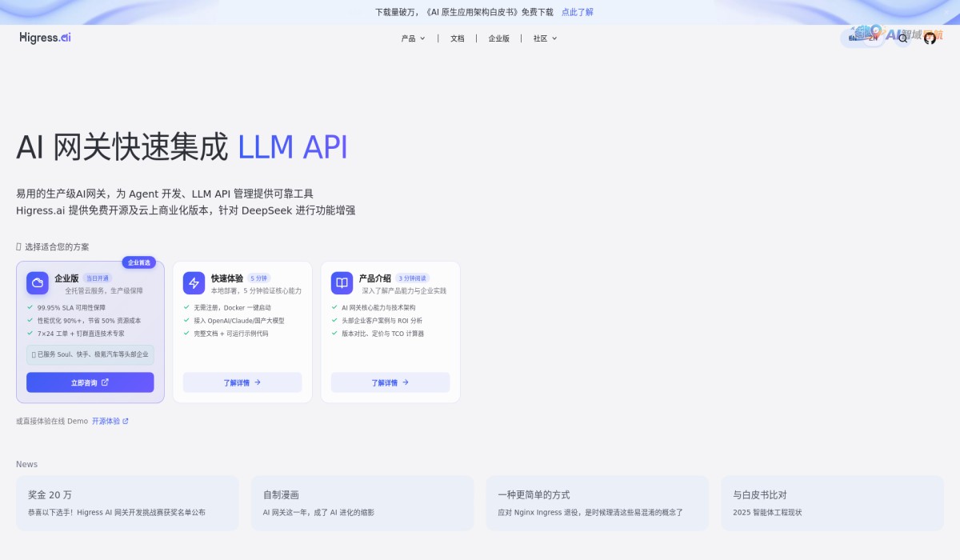Click the 立即咨询 button
The width and height of the screenshot is (960, 560).
point(90,382)
